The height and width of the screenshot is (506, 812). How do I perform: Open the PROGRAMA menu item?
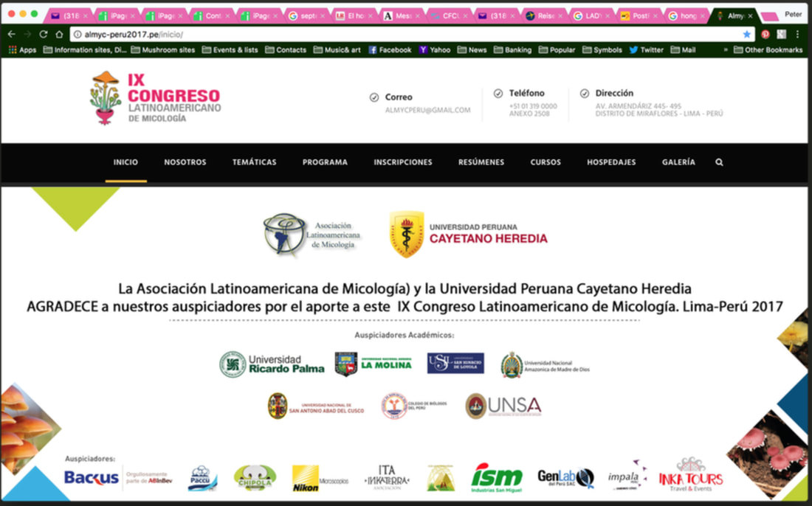pyautogui.click(x=325, y=162)
